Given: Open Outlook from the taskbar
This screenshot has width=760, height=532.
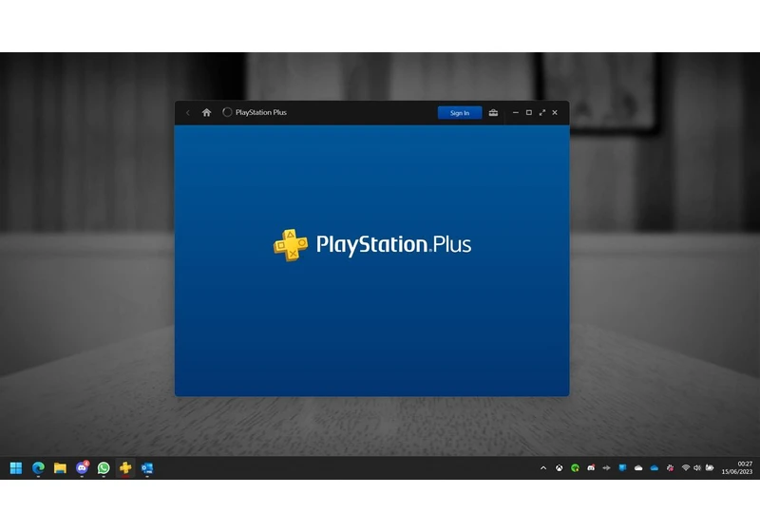Looking at the screenshot, I should pos(147,468).
